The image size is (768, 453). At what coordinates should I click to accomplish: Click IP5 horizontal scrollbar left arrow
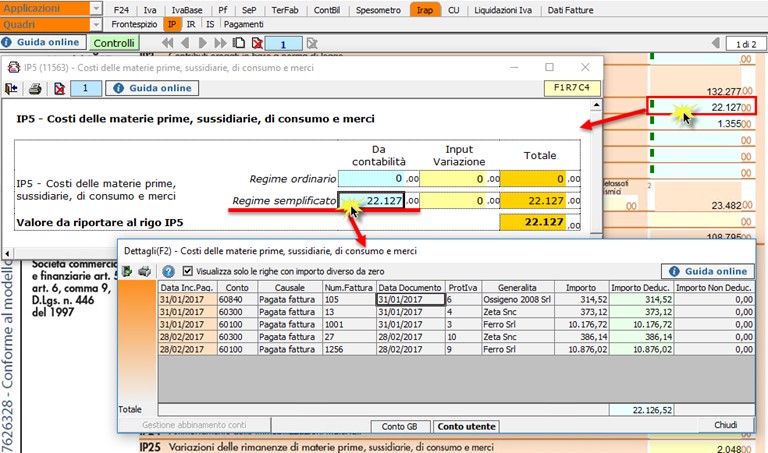pyautogui.click(x=7, y=253)
